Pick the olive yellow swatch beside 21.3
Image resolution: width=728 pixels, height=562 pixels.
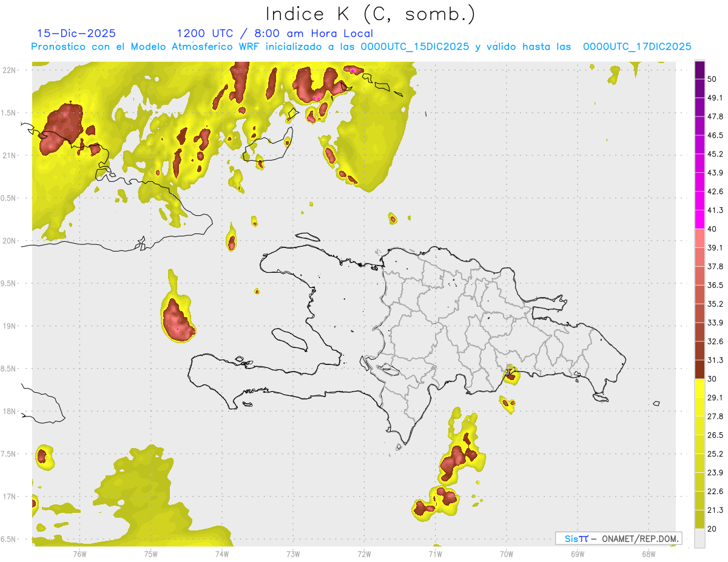tap(699, 519)
